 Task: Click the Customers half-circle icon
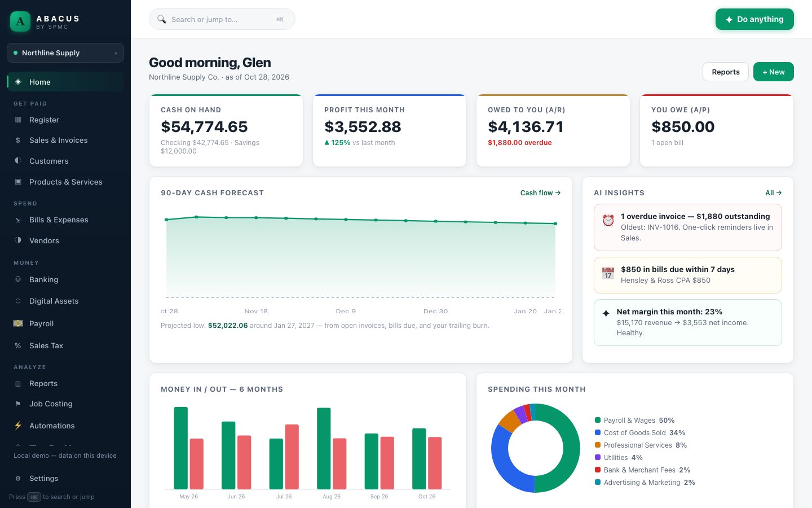click(x=18, y=161)
